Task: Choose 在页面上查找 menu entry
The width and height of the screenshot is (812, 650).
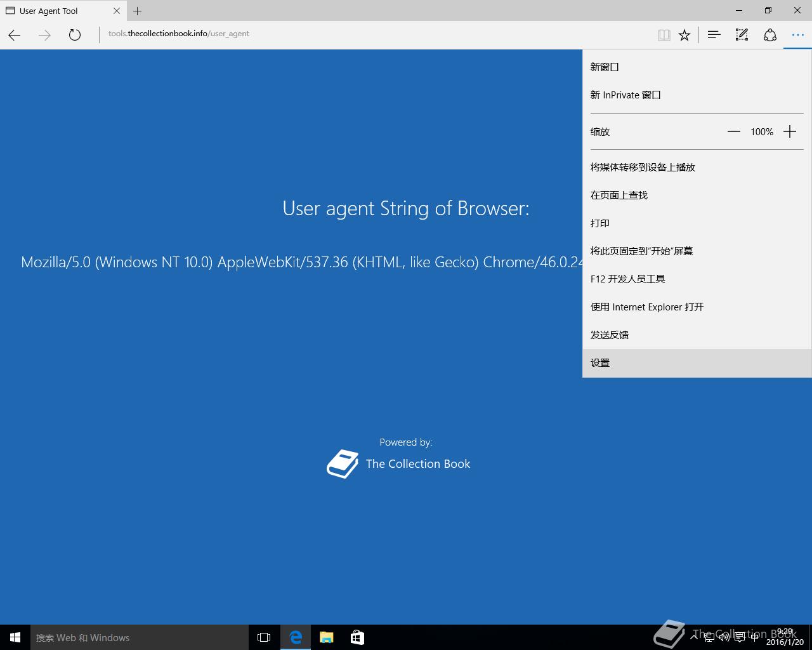Action: click(697, 195)
